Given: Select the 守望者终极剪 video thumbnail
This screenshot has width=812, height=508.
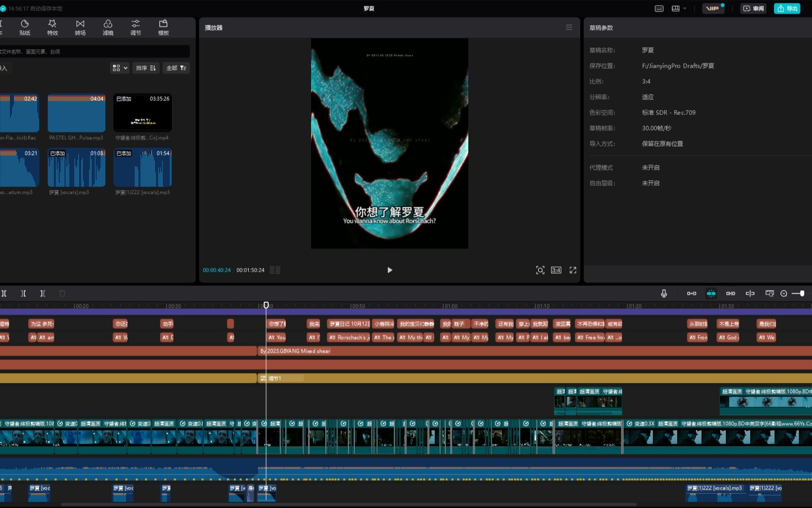Looking at the screenshot, I should click(143, 113).
